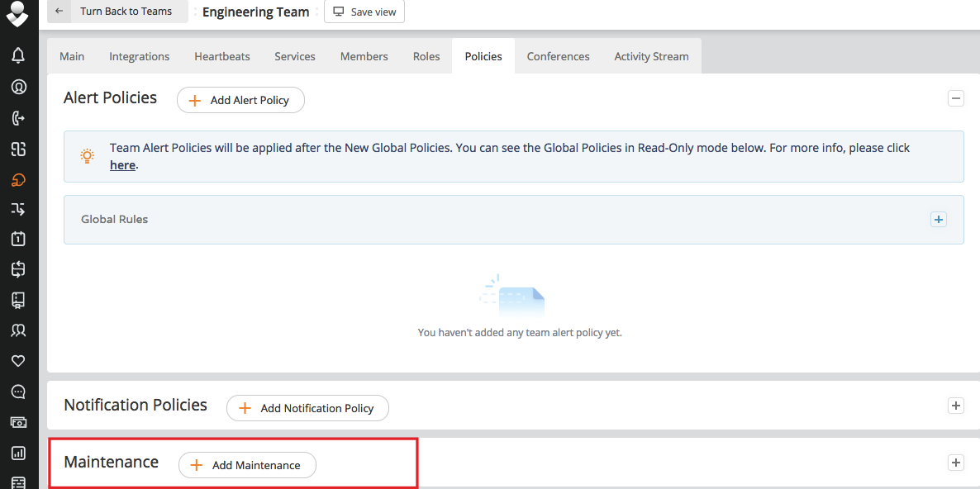Go to the Members tab
Screen dimensions: 980x489
pos(364,56)
